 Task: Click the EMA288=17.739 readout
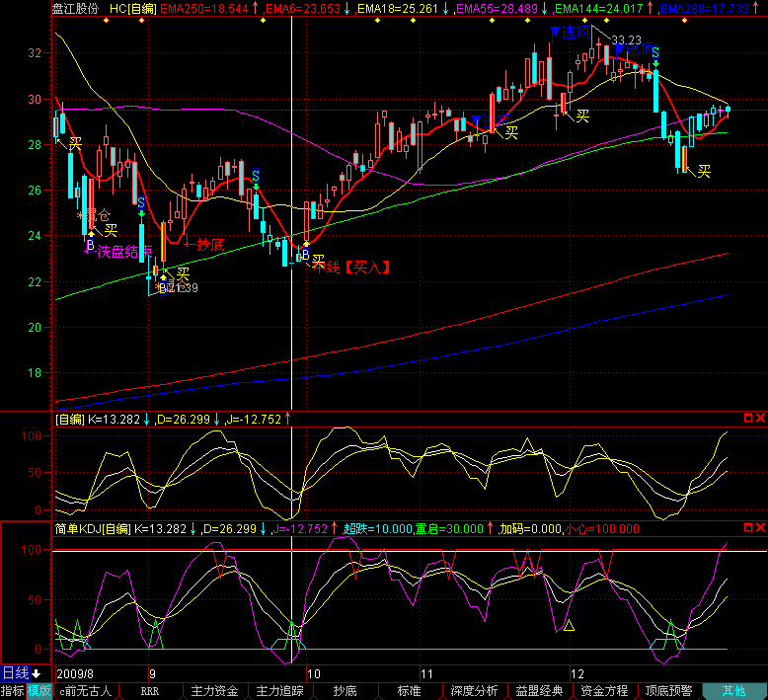pyautogui.click(x=705, y=8)
